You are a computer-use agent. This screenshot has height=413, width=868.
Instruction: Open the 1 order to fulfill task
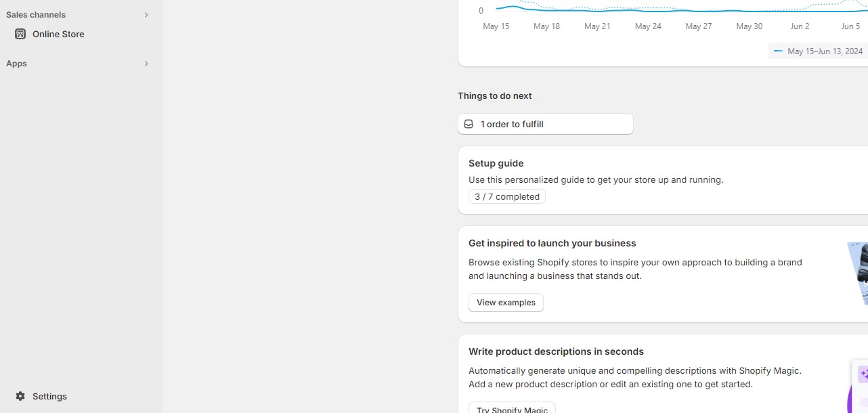point(546,124)
